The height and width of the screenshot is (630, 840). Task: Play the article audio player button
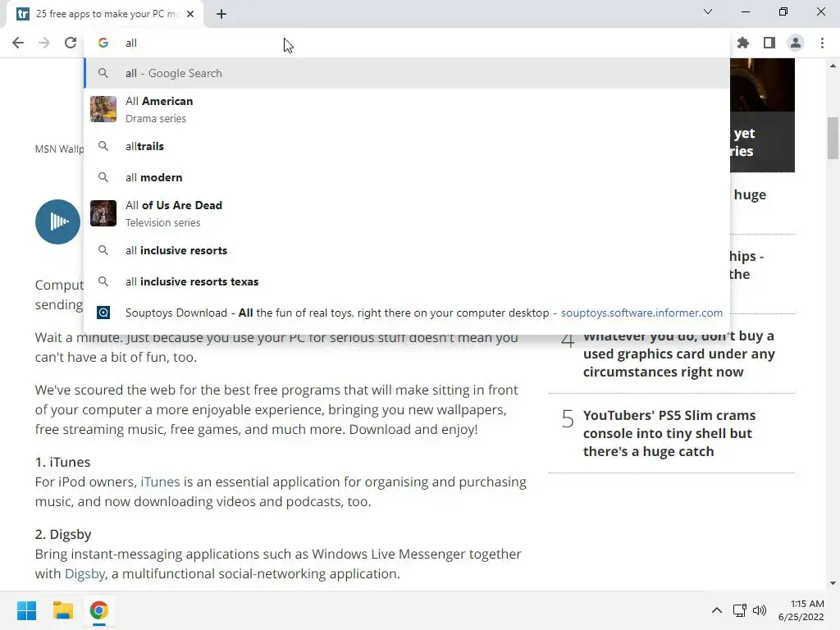pyautogui.click(x=58, y=221)
